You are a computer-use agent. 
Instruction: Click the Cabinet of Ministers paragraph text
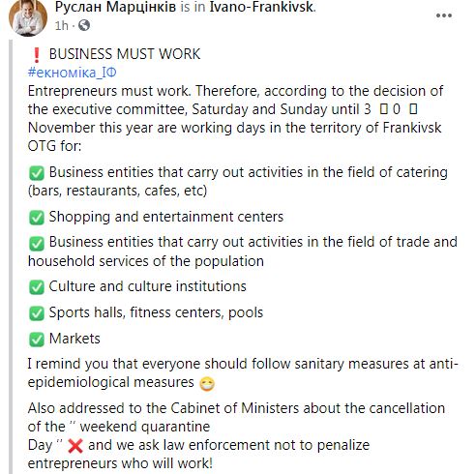[236, 435]
